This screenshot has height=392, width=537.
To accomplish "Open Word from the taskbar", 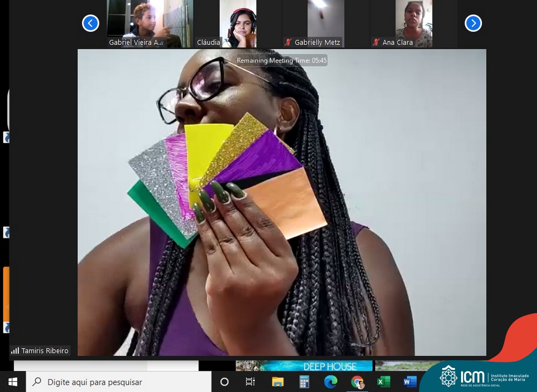I will point(409,382).
